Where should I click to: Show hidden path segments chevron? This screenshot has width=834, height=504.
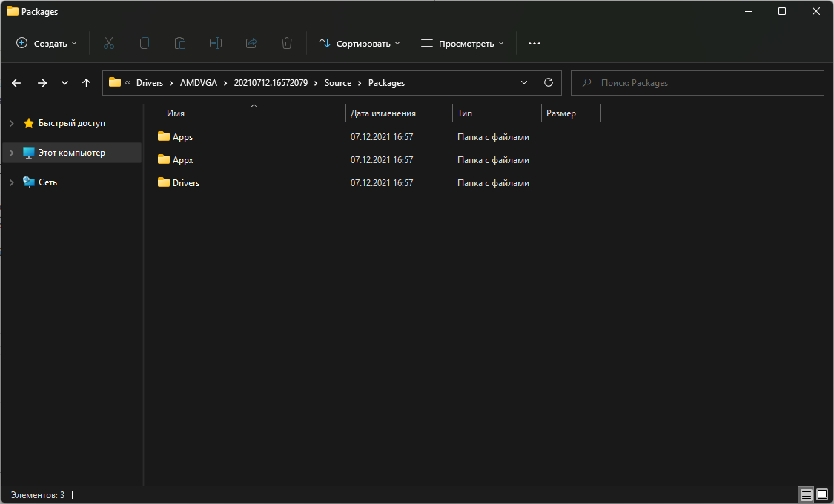tap(128, 83)
